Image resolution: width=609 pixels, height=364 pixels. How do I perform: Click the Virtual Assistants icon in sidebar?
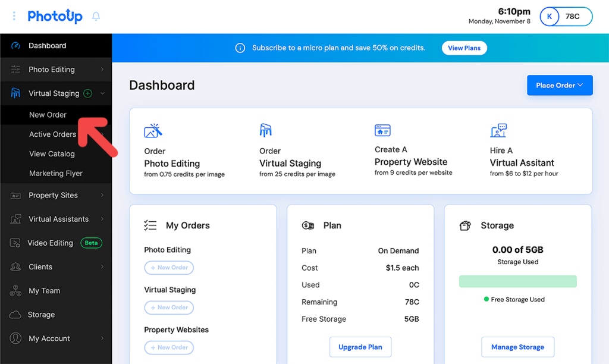click(x=15, y=219)
